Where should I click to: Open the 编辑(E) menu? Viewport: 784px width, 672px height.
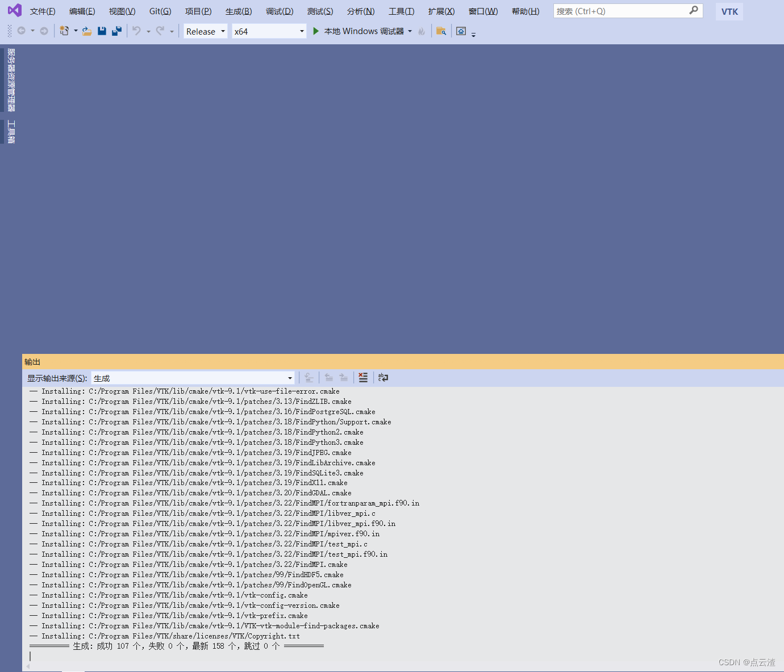[82, 11]
